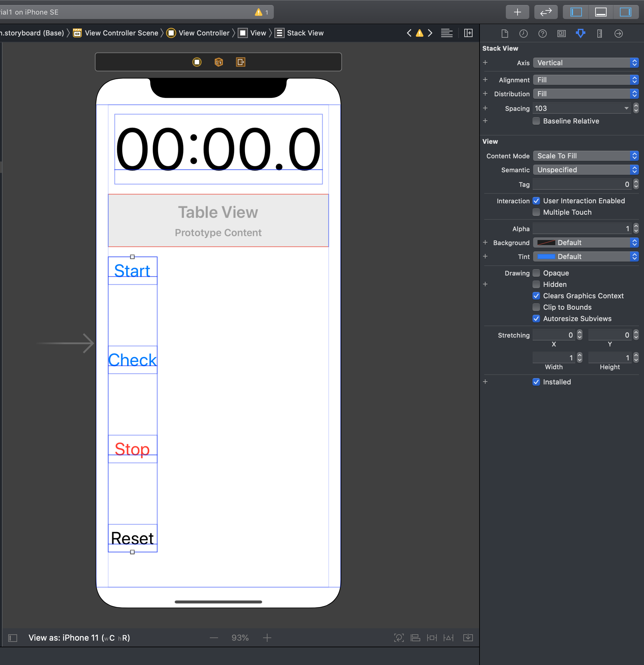Open the Library with the plus button
644x665 pixels.
[517, 12]
